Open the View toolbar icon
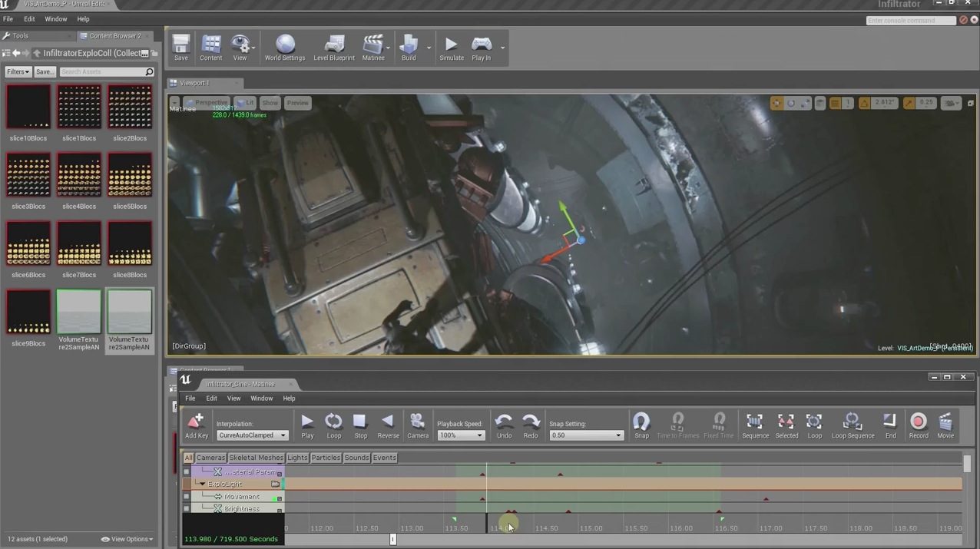 click(240, 48)
